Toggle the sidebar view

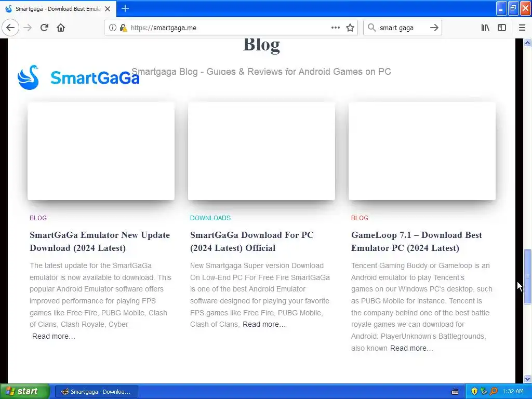click(502, 28)
